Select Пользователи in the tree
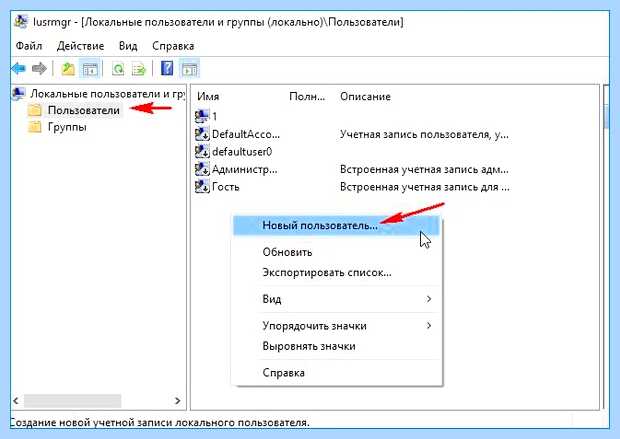The height and width of the screenshot is (439, 620). point(83,110)
